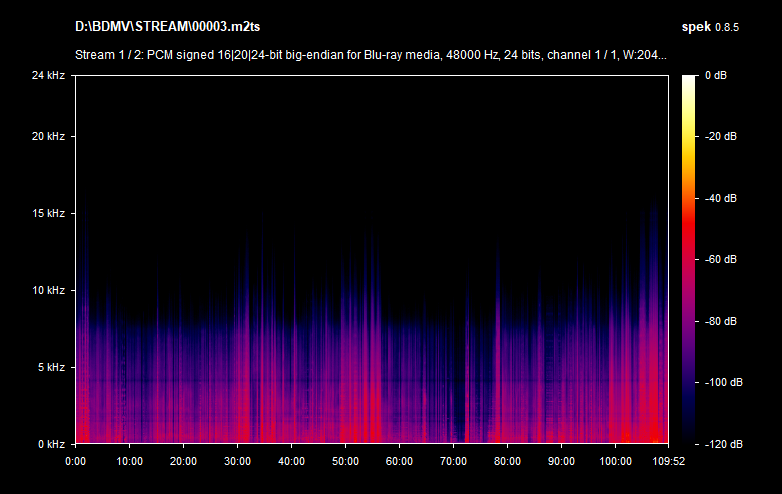Click the 24 kHz frequency axis label
Screen dimensions: 782x494
click(48, 75)
